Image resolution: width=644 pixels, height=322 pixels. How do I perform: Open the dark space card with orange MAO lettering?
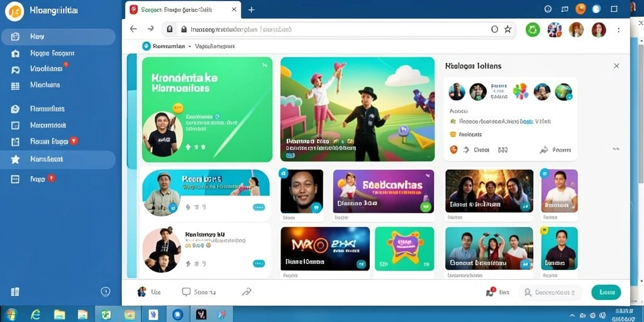[x=325, y=249]
